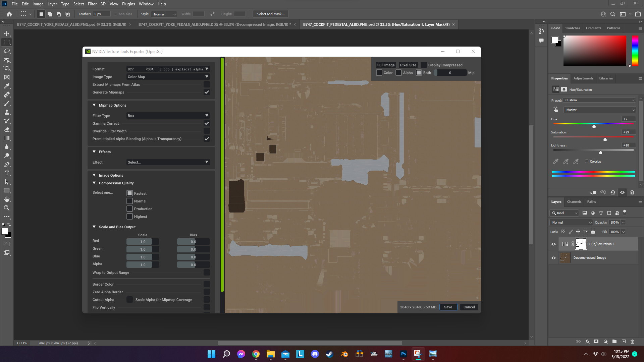Create a new layer
This screenshot has height=362, width=644.
(x=624, y=341)
